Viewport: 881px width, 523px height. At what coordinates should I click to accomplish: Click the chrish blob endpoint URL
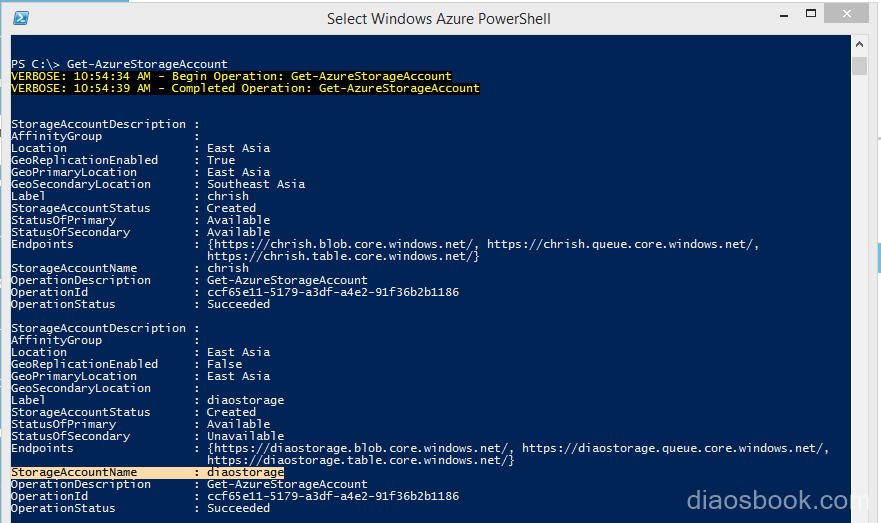(344, 244)
